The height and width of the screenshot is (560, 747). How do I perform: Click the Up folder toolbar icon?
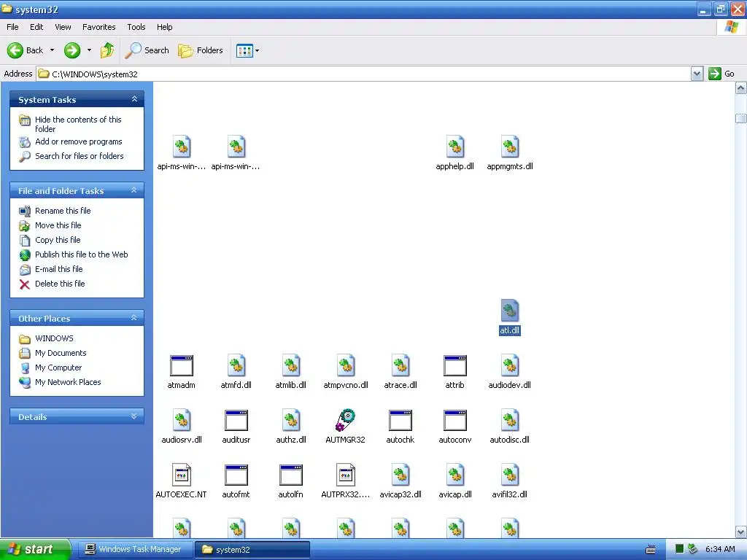[x=107, y=50]
